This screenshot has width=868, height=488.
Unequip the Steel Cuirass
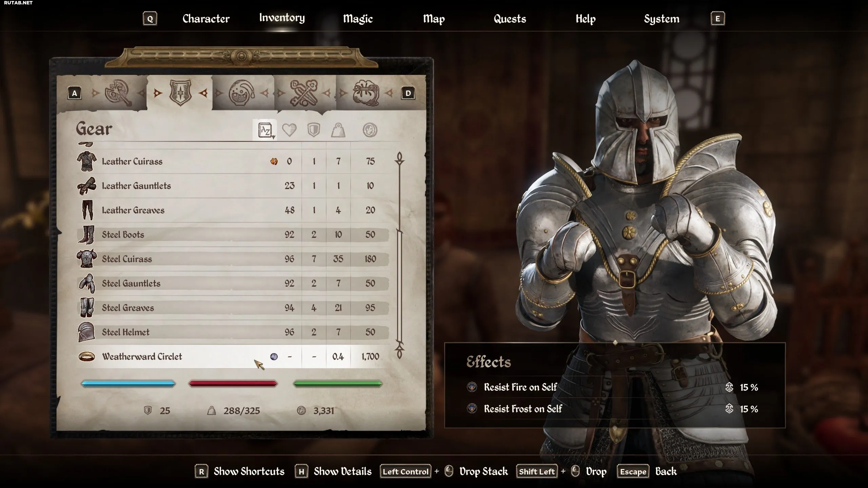tap(233, 259)
